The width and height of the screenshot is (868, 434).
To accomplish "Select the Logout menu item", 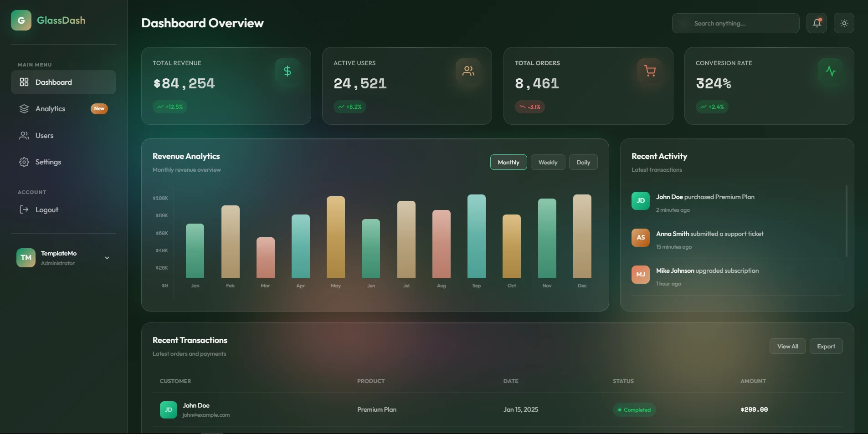I will point(63,209).
